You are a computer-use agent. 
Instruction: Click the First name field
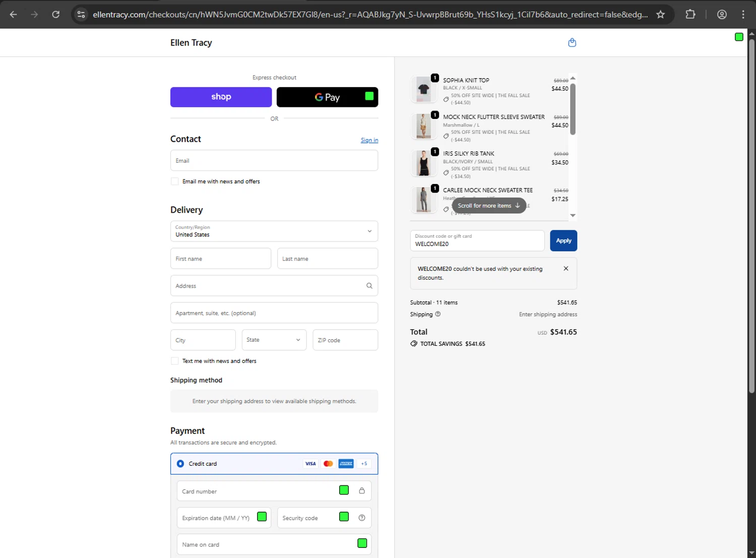(221, 259)
